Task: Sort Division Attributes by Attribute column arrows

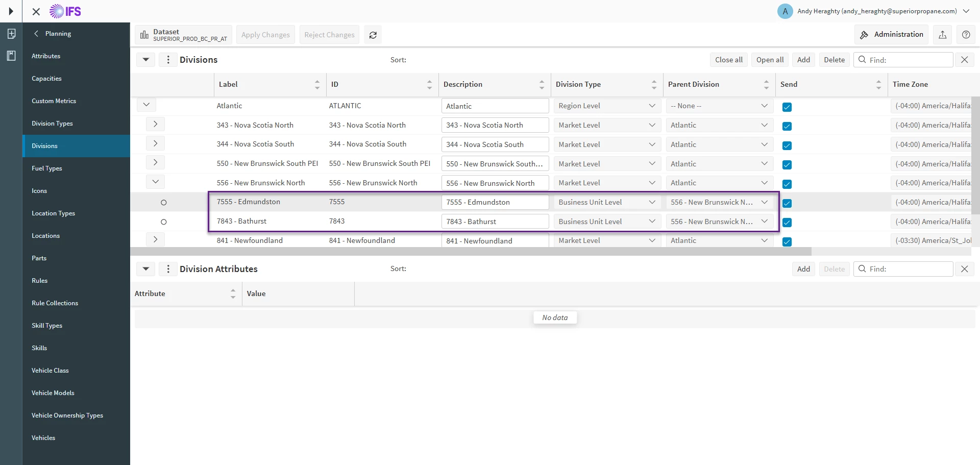Action: coord(233,294)
